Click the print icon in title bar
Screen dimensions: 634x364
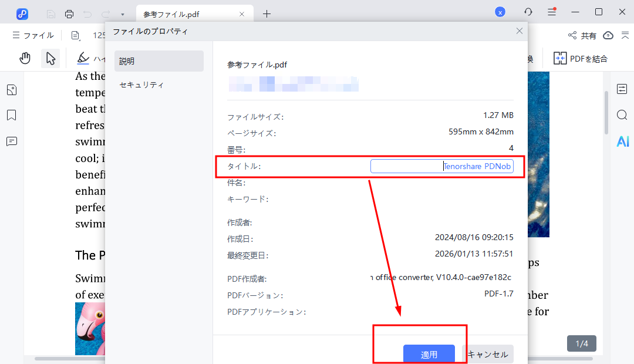click(69, 14)
